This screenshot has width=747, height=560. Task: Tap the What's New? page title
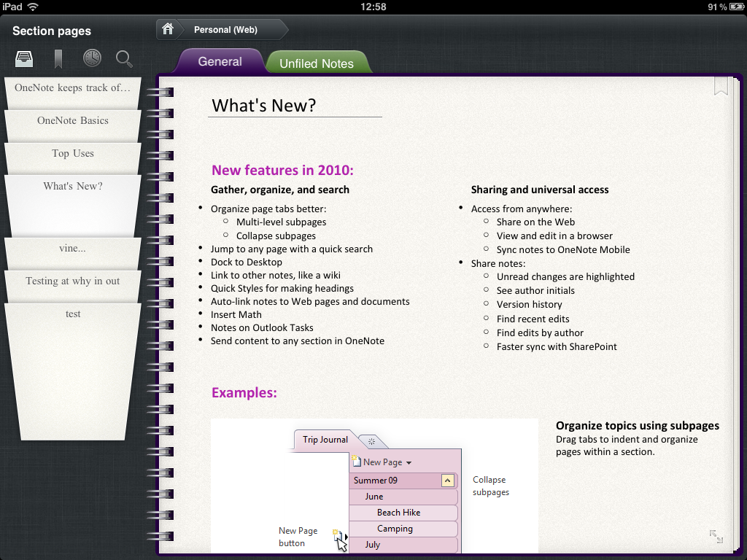(x=264, y=105)
